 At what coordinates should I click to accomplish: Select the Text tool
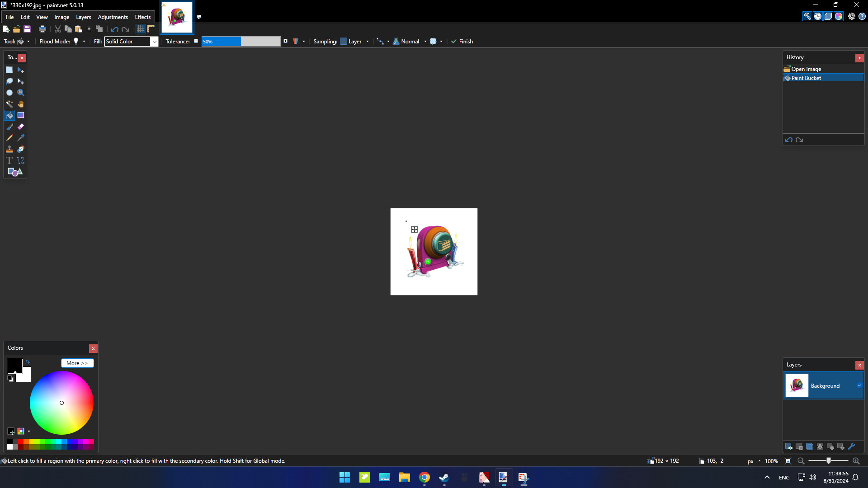pyautogui.click(x=9, y=160)
